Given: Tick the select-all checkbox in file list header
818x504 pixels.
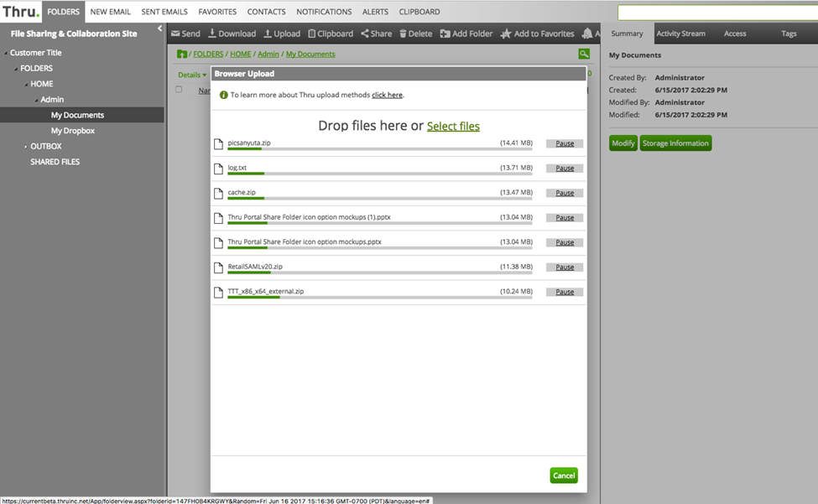Looking at the screenshot, I should pos(179,90).
